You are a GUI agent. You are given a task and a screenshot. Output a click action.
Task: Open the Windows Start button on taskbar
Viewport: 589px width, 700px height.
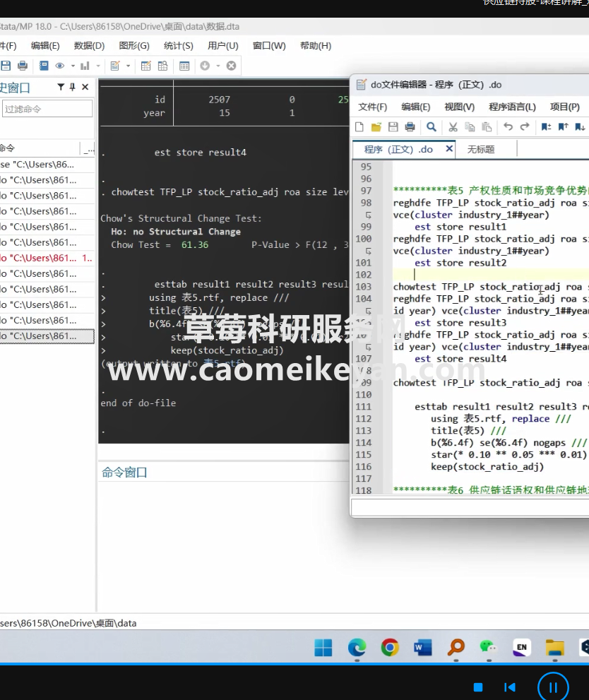point(323,647)
